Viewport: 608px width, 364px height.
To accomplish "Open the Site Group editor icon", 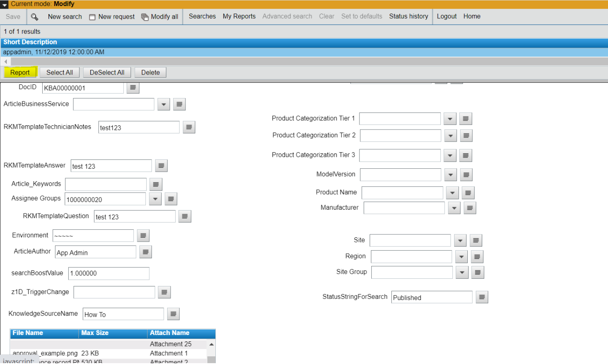I will point(478,272).
